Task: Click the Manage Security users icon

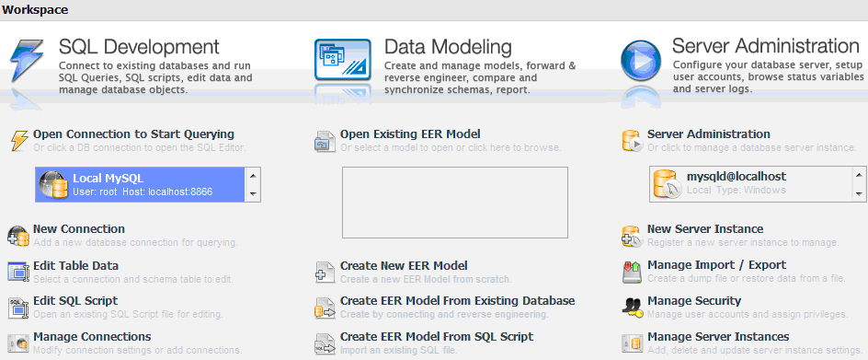Action: click(x=632, y=308)
